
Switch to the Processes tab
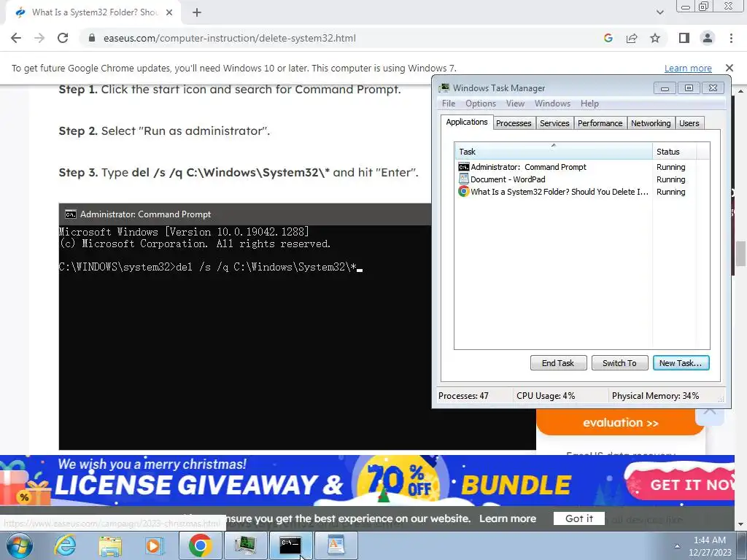tap(514, 123)
